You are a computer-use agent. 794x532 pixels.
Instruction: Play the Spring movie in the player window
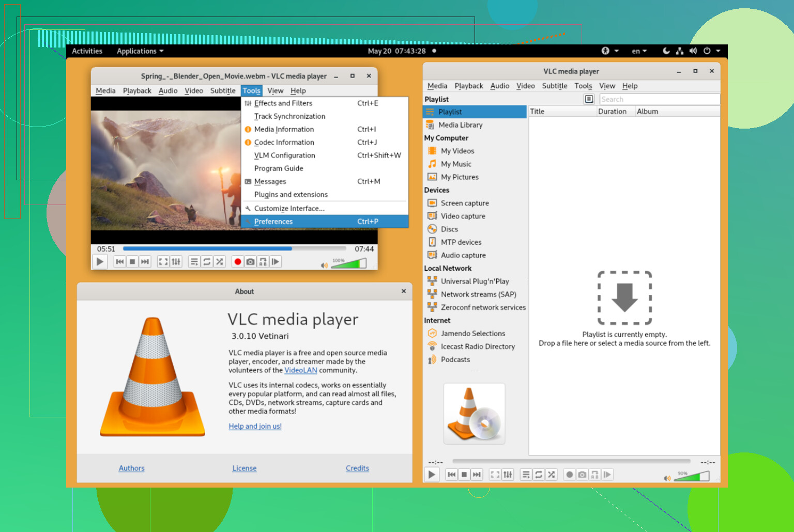[100, 262]
